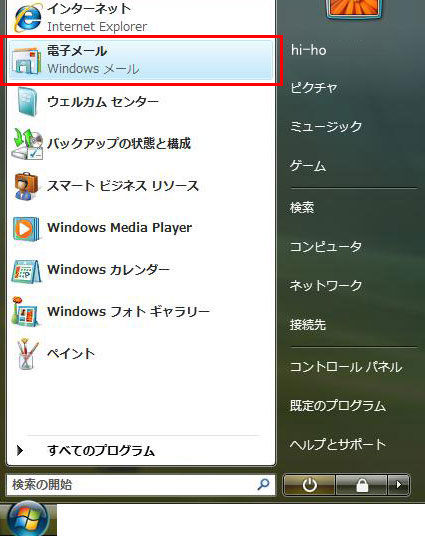Viewport: 425px width, 536px height.
Task: Click the バックアップの状態と構成 icon
Action: (27, 144)
